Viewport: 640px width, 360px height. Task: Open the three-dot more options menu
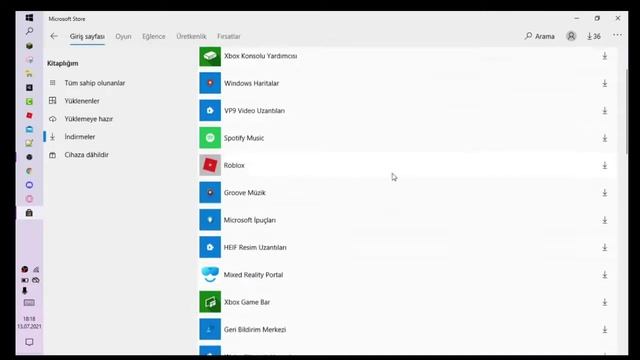click(617, 36)
